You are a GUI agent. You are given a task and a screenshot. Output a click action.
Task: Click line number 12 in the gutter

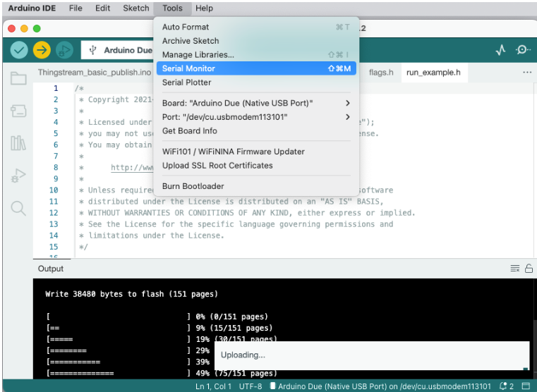click(54, 213)
